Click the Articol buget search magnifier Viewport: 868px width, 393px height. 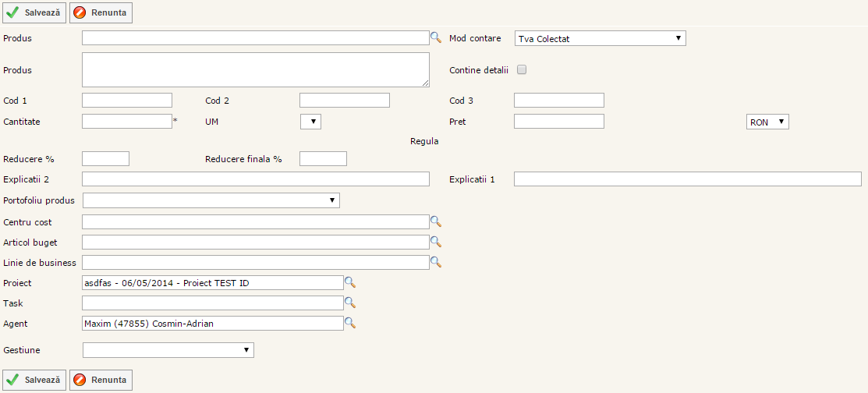pyautogui.click(x=436, y=242)
